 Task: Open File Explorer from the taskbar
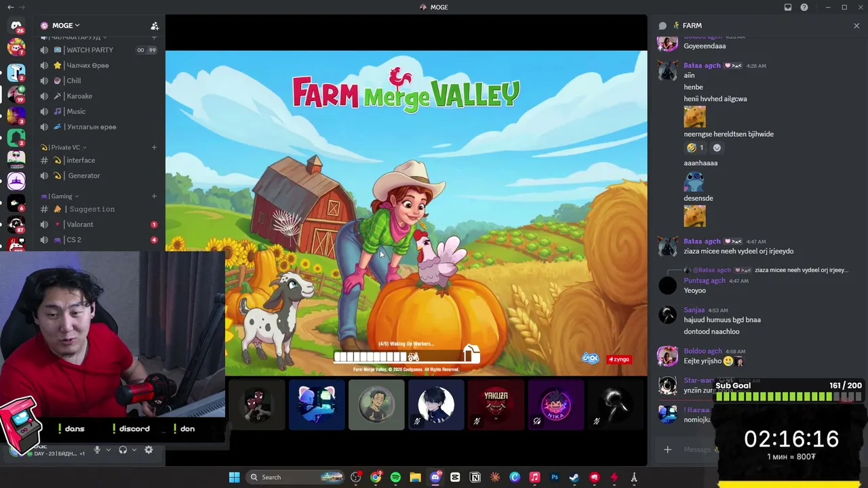pyautogui.click(x=415, y=477)
